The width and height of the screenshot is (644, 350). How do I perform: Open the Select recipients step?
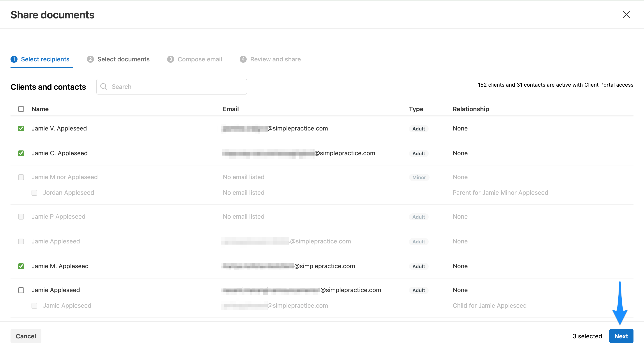(x=41, y=59)
